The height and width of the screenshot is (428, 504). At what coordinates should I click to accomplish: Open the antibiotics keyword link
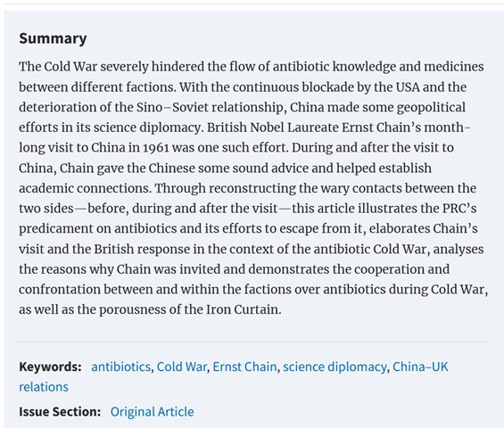click(x=120, y=366)
